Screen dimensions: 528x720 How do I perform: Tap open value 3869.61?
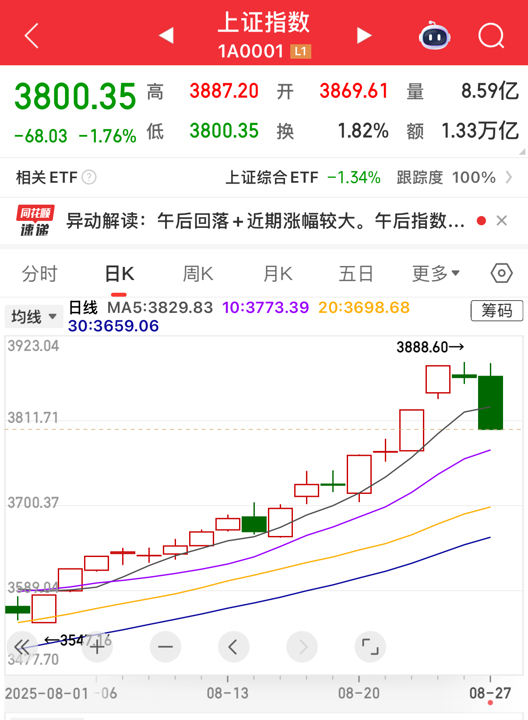[x=354, y=91]
